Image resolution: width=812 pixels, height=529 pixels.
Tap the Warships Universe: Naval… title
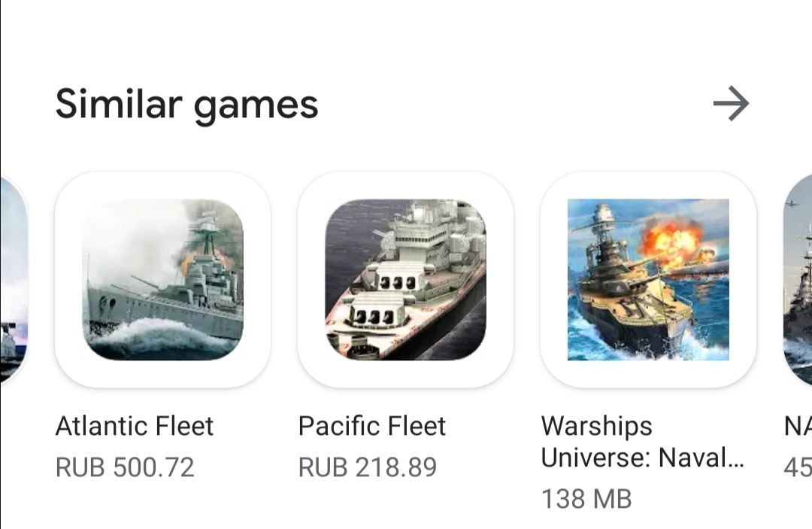(642, 442)
